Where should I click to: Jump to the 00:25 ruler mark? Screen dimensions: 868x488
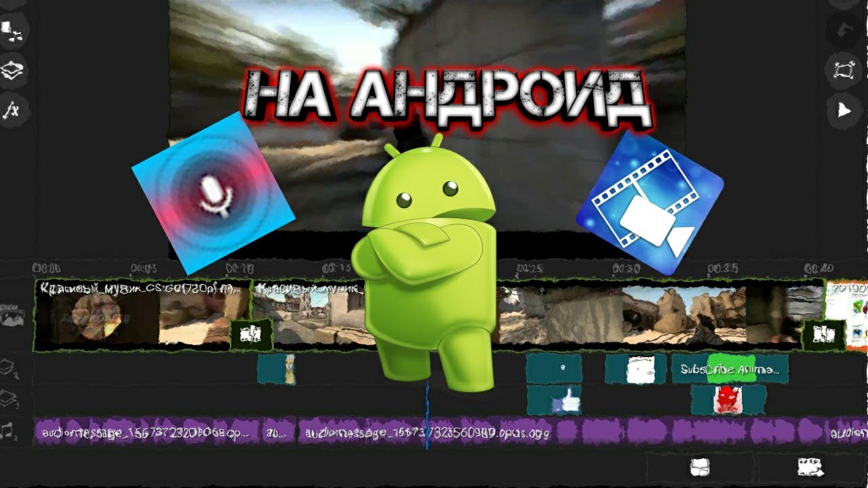pos(529,268)
